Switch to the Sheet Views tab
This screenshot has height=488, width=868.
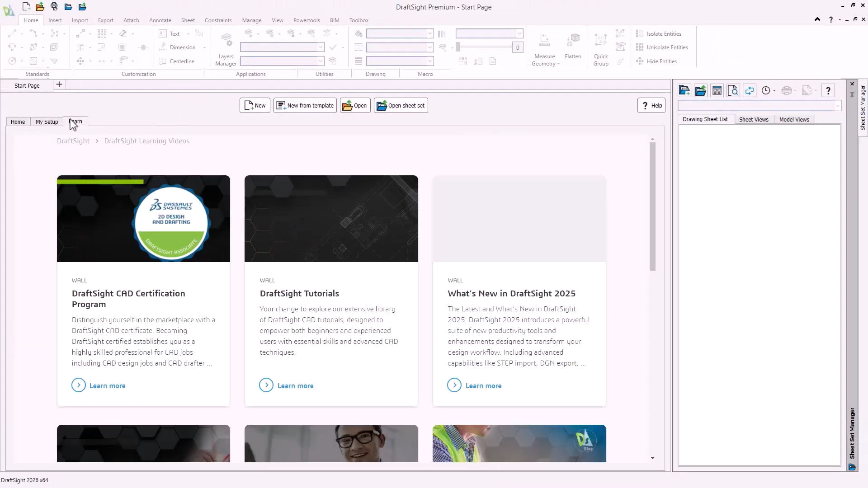(x=753, y=119)
